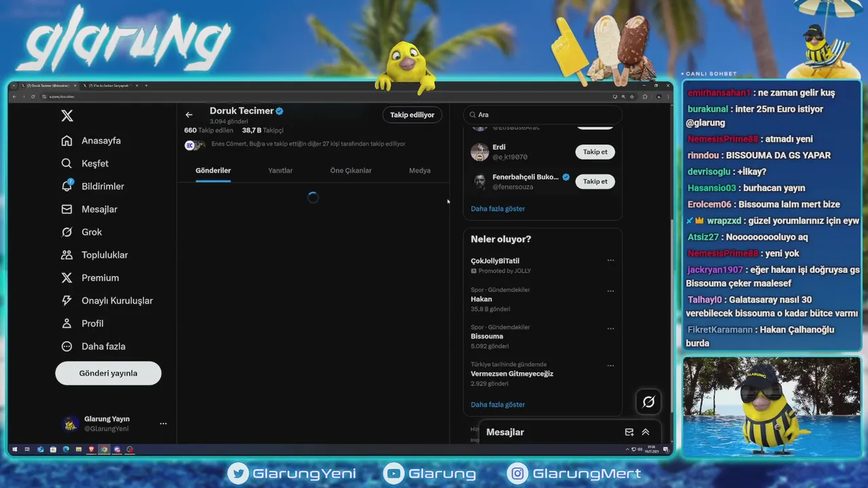Screen dimensions: 868x488
Task: Click Doruk Tecimer verified badge
Action: pyautogui.click(x=279, y=111)
